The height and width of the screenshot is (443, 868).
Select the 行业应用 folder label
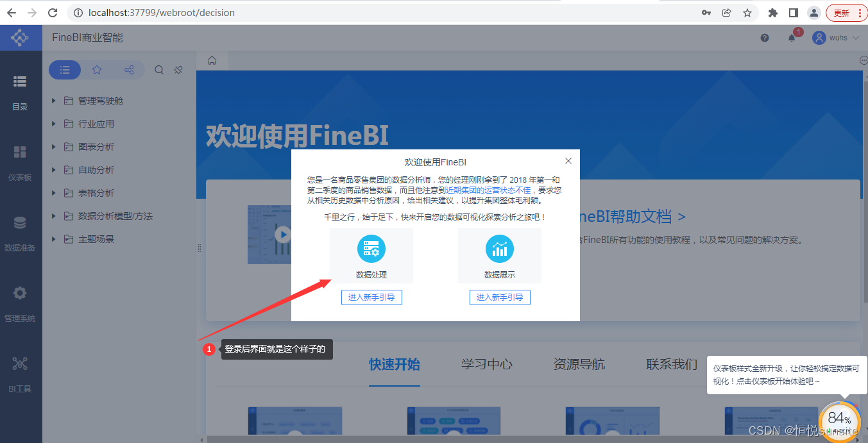pyautogui.click(x=96, y=124)
